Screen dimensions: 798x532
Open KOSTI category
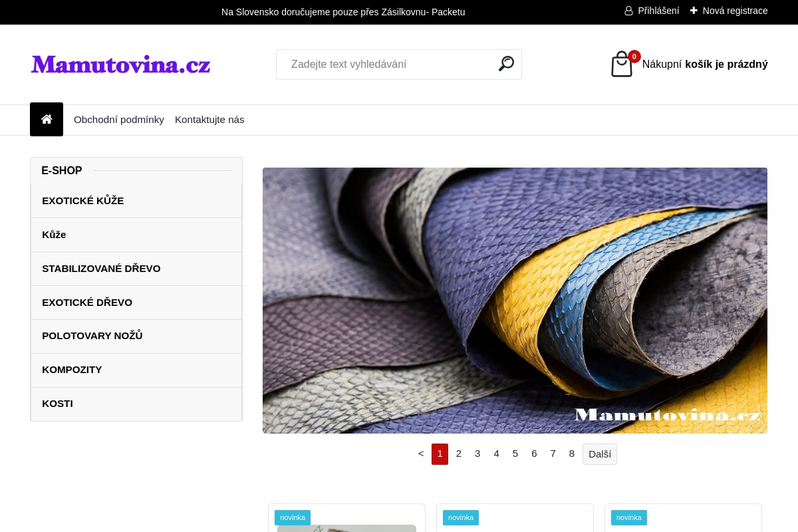[x=57, y=404]
